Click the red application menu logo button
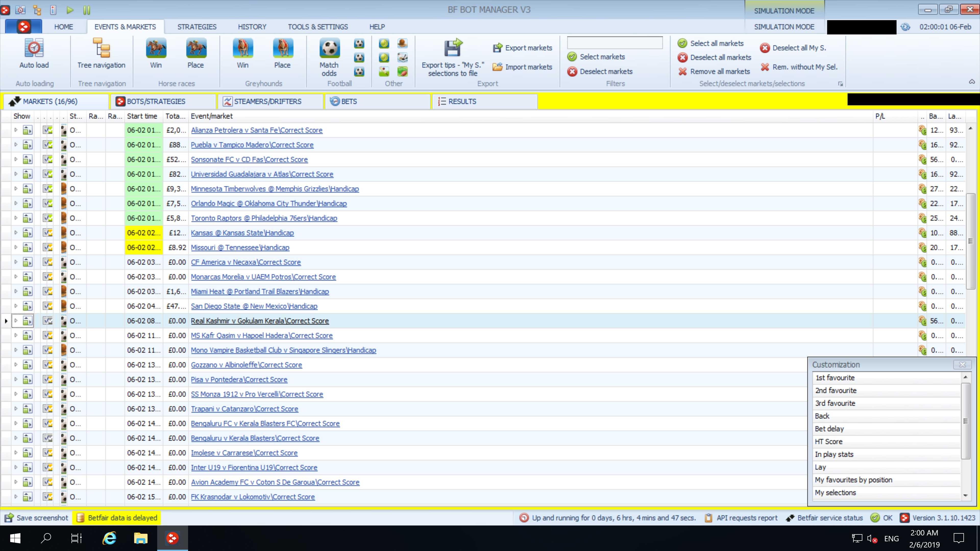 click(x=23, y=27)
